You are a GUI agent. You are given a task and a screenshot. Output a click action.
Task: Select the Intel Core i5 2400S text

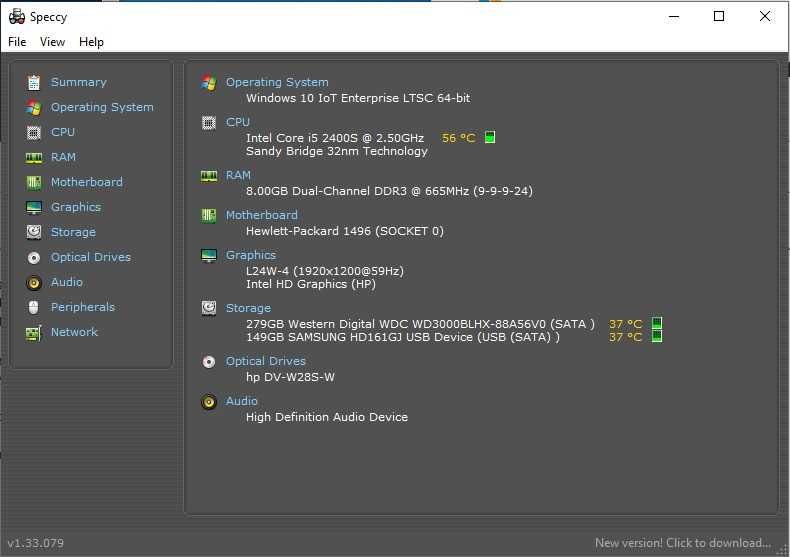click(x=335, y=138)
